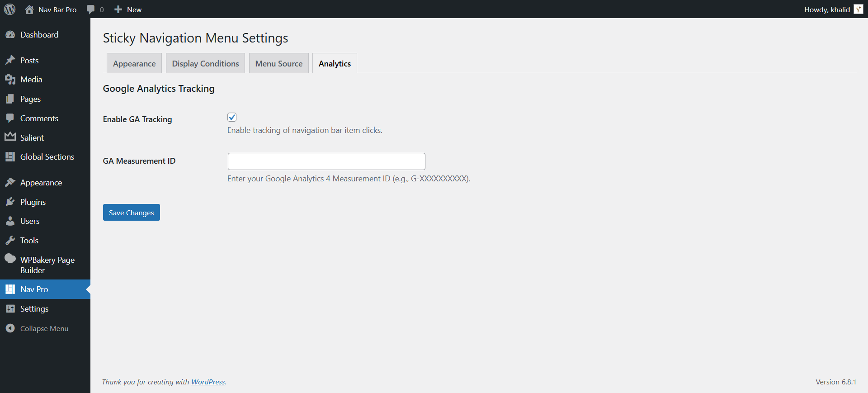Switch to the Display Conditions tab
The width and height of the screenshot is (868, 393).
click(205, 63)
